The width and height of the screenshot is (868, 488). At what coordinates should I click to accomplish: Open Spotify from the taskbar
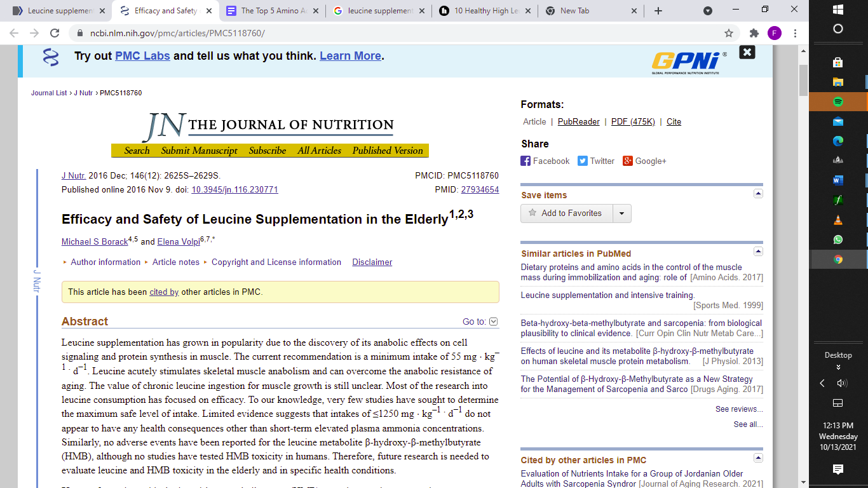point(837,102)
